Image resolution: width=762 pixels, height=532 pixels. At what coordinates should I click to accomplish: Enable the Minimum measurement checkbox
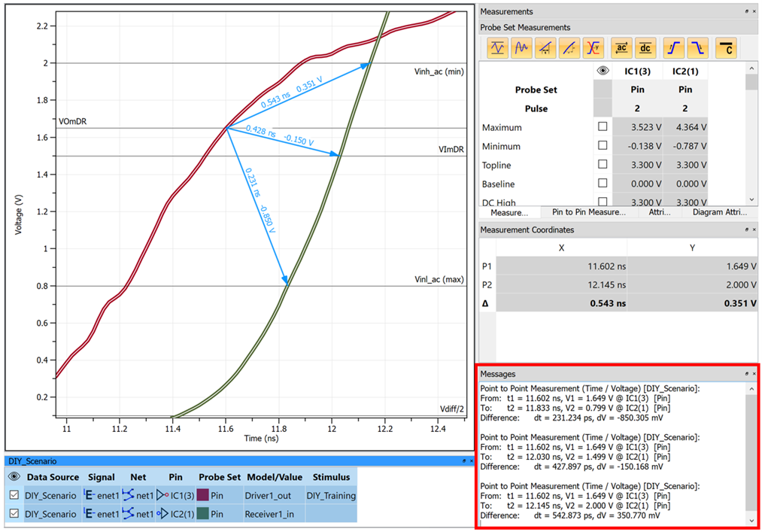click(603, 145)
